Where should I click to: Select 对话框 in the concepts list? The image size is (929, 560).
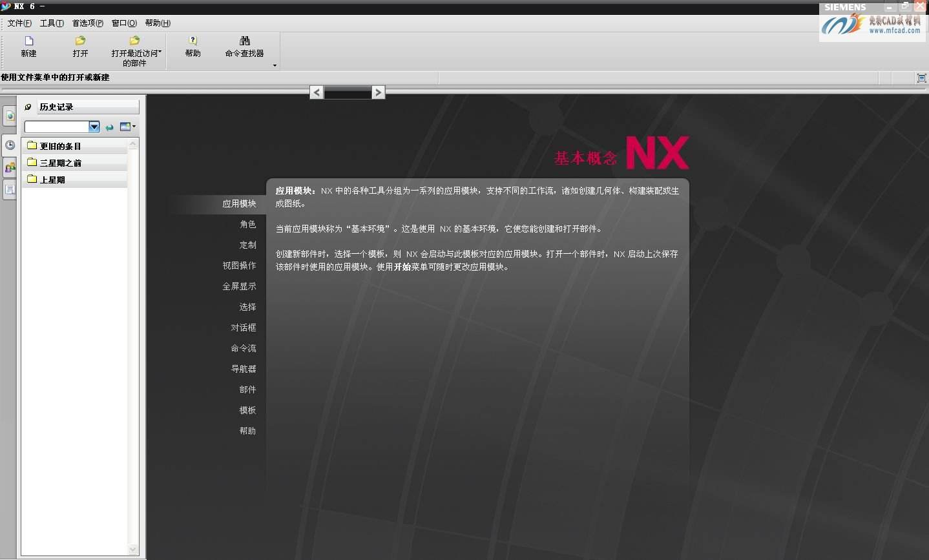tap(244, 327)
